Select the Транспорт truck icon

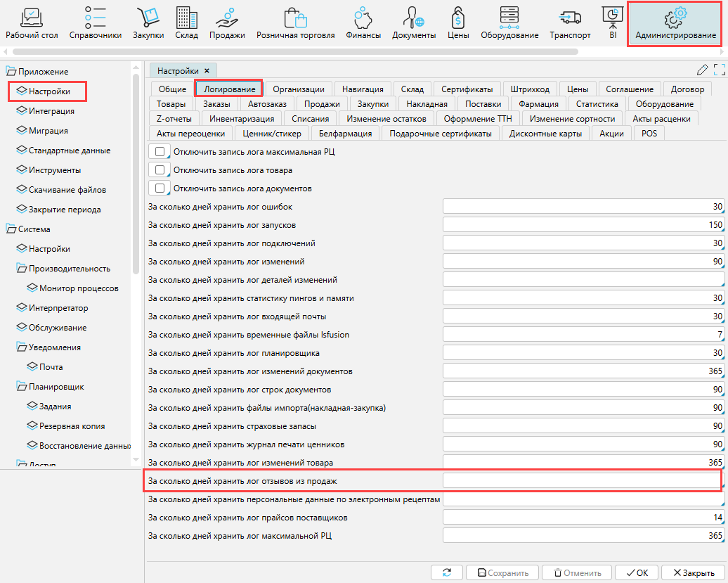(570, 18)
